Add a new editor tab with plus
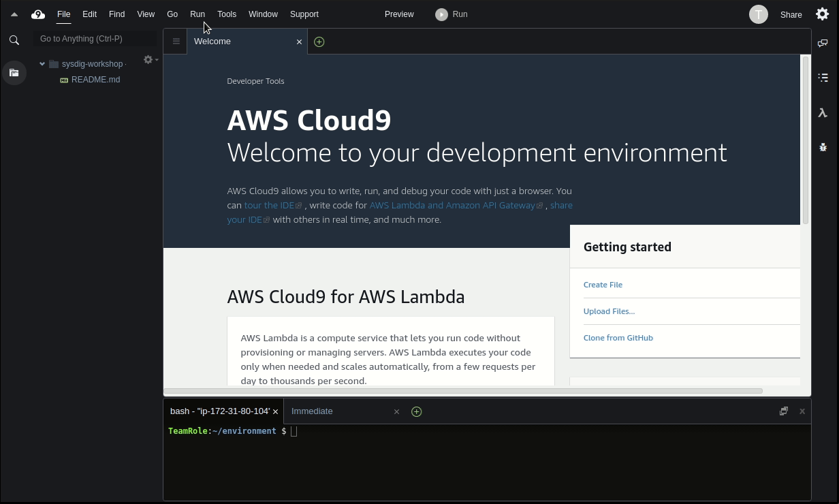 (x=319, y=42)
